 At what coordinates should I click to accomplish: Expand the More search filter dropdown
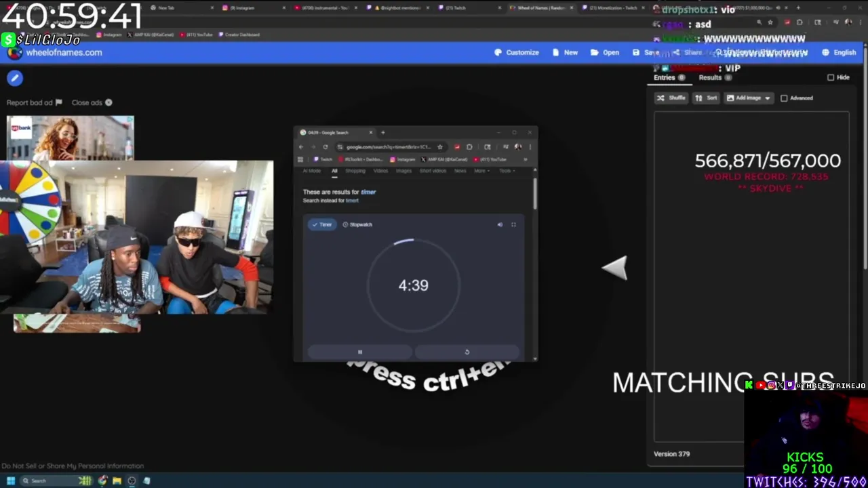click(x=481, y=171)
